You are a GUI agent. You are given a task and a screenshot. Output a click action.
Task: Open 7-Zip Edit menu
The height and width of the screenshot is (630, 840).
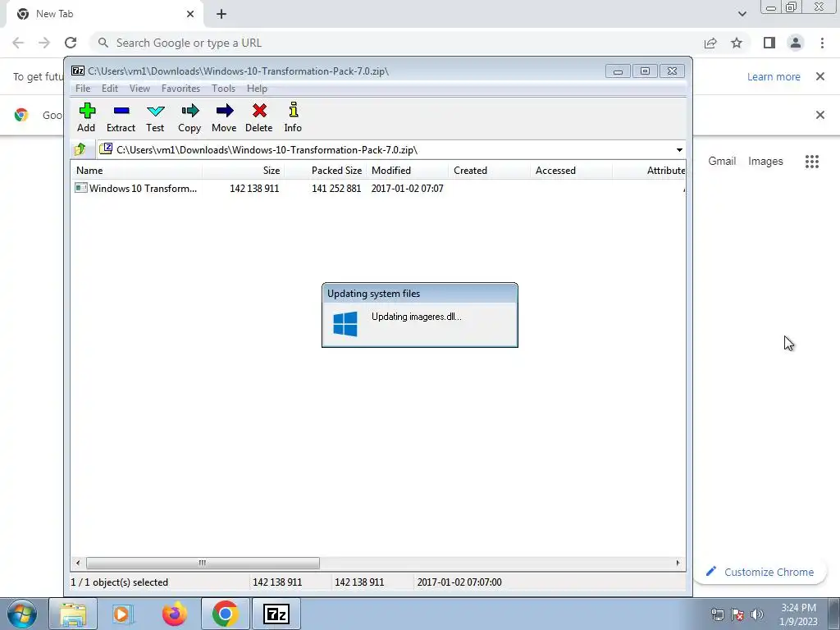click(110, 89)
